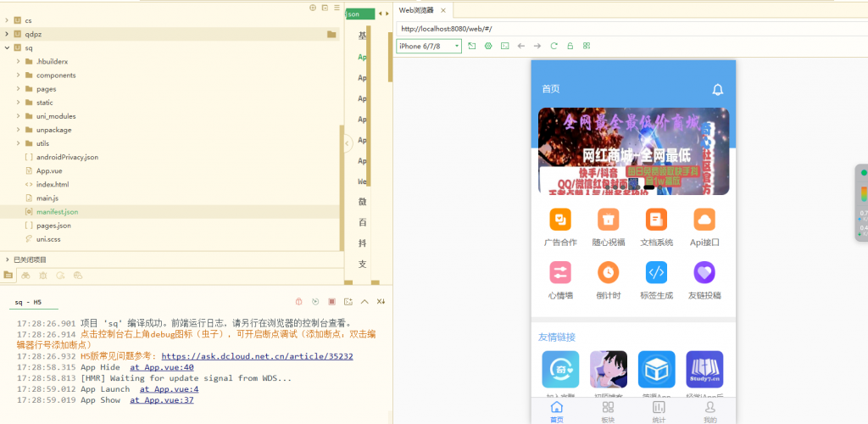Switch to 我的 bottom tab

coord(709,412)
